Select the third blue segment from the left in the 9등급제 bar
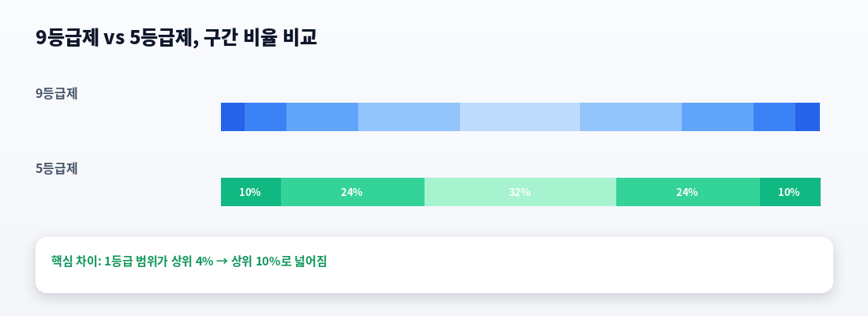This screenshot has width=868, height=316. click(x=322, y=117)
